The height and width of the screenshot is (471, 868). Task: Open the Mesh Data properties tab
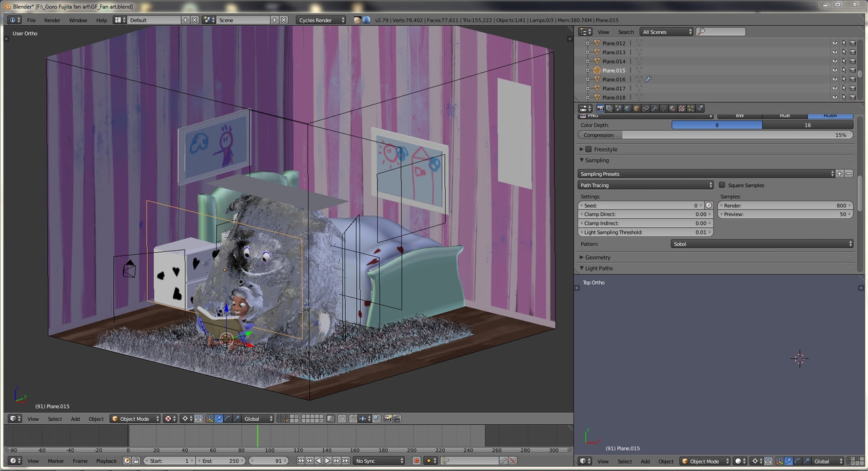click(x=663, y=108)
